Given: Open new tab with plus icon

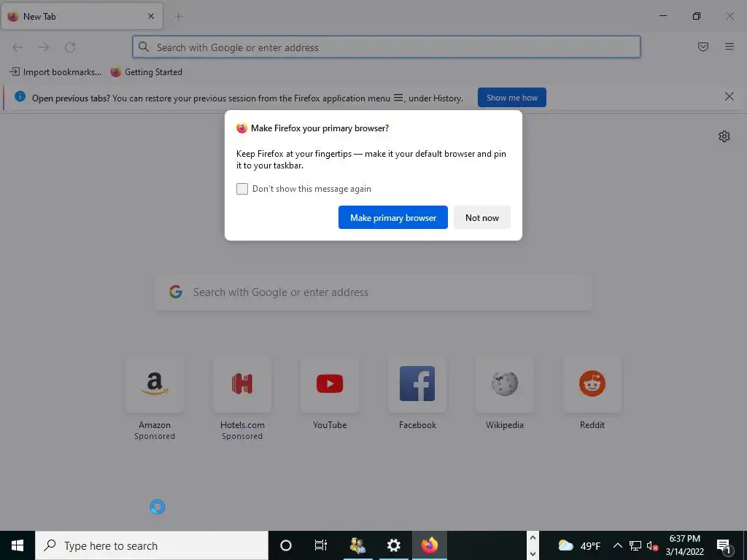Looking at the screenshot, I should pyautogui.click(x=179, y=17).
